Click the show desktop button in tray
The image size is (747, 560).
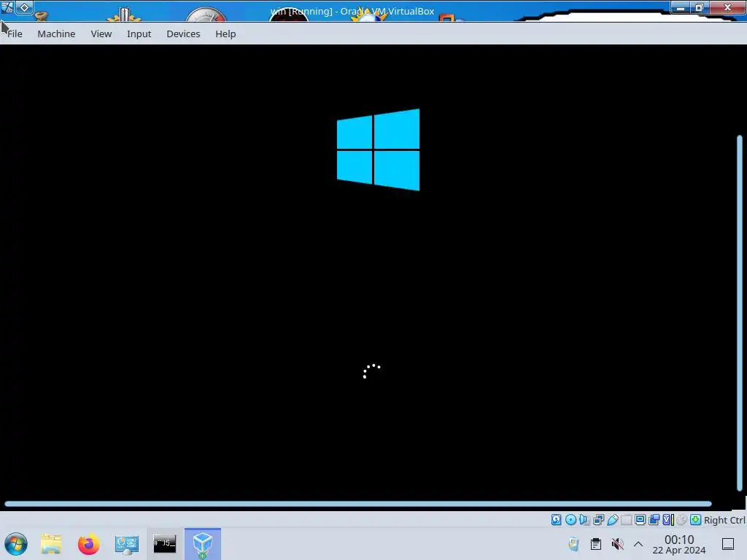point(728,544)
